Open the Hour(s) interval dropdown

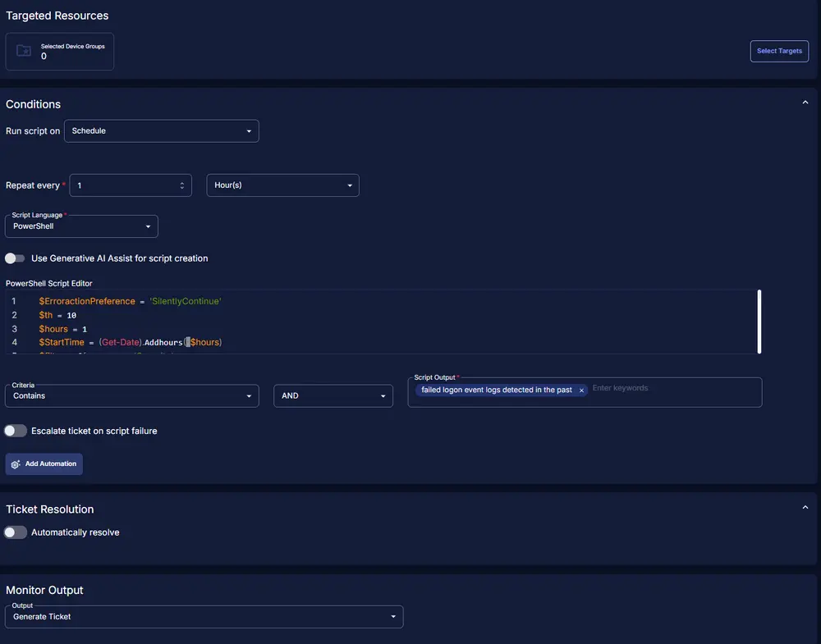pyautogui.click(x=282, y=185)
